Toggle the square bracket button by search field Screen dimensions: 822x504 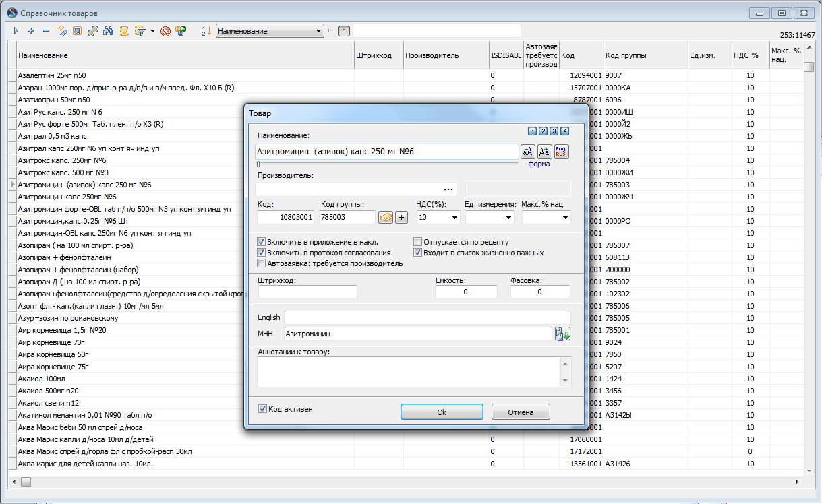(343, 31)
